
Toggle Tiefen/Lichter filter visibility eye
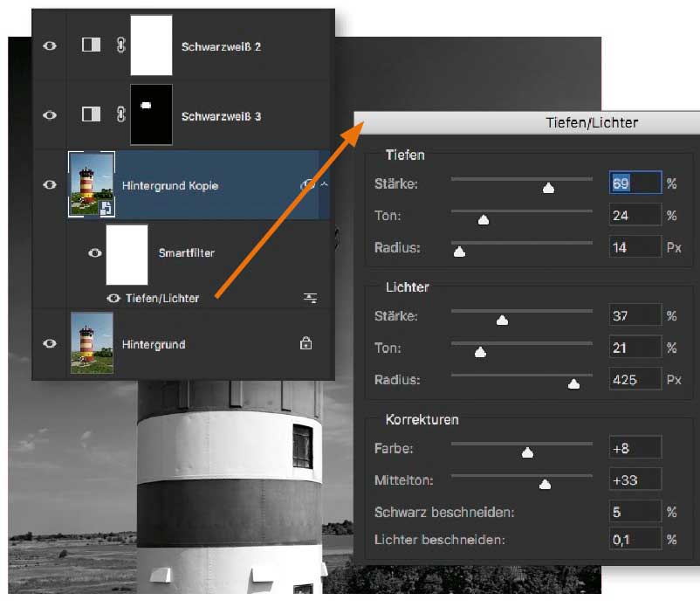tap(113, 298)
